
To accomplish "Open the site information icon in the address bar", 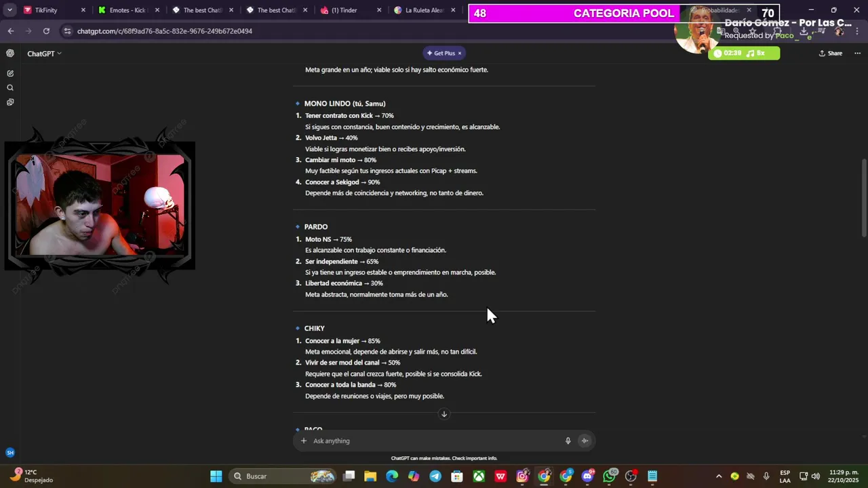I will pyautogui.click(x=66, y=31).
